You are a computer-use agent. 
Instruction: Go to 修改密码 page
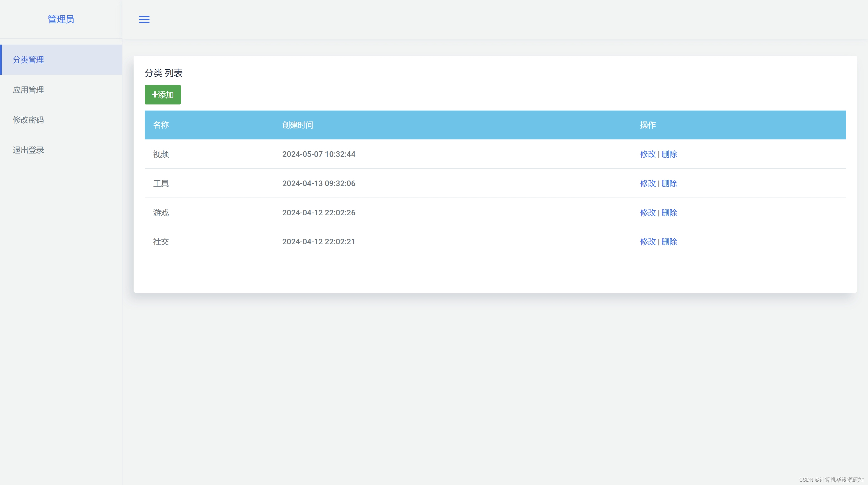(61, 120)
